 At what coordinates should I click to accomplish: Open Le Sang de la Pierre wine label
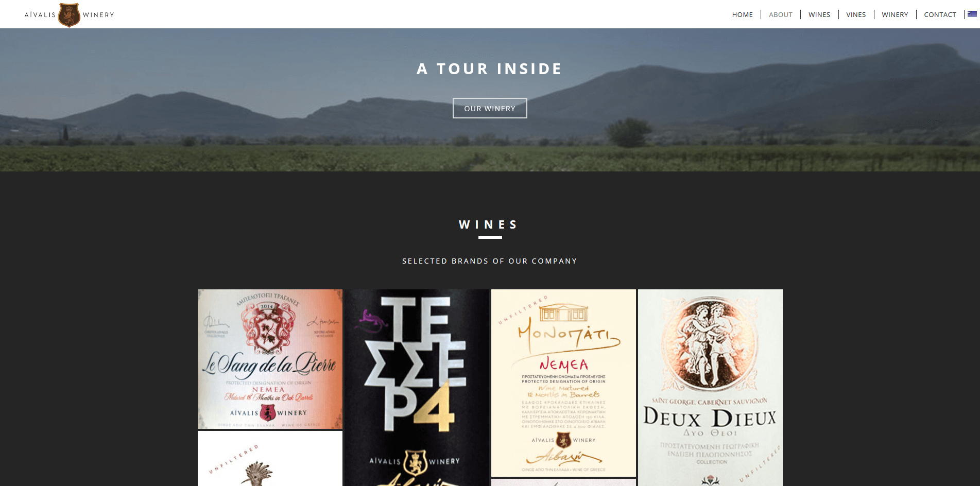(270, 359)
